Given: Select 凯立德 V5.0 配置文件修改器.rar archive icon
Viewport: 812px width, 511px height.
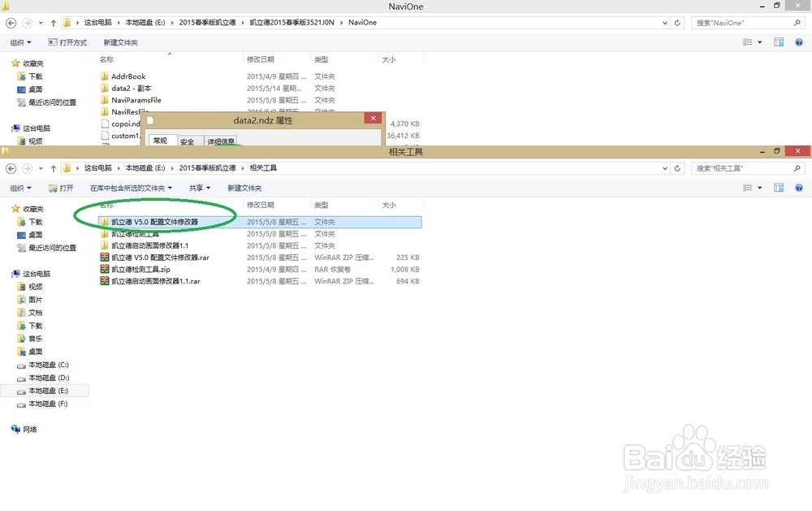Looking at the screenshot, I should pyautogui.click(x=105, y=258).
